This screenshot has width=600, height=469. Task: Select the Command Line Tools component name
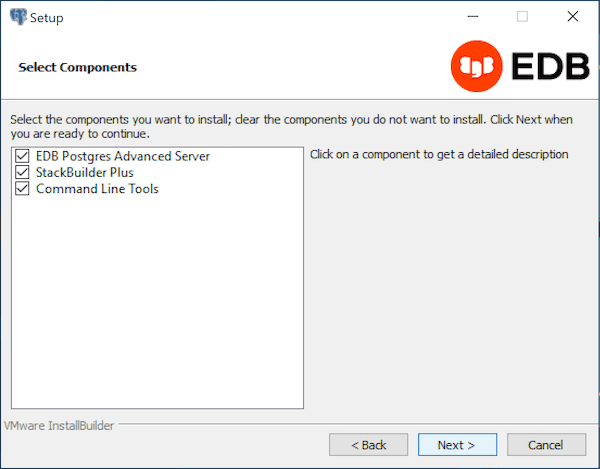tap(97, 189)
